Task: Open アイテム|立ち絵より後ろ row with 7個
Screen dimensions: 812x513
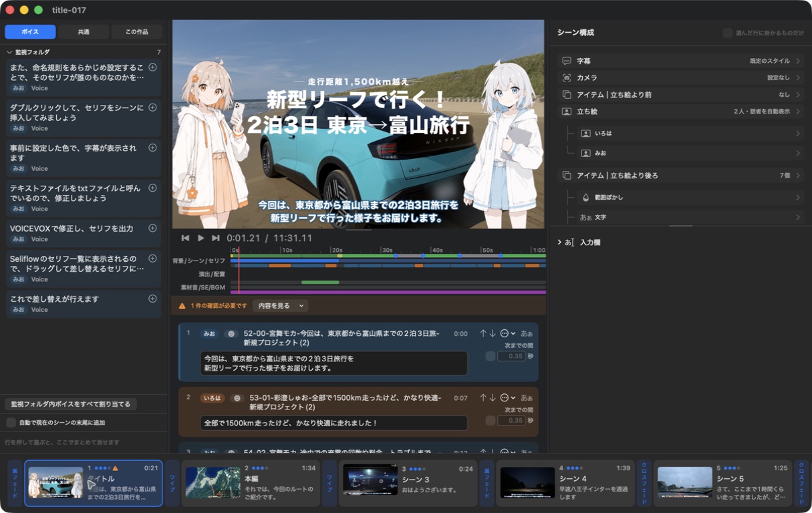Action: (x=682, y=176)
